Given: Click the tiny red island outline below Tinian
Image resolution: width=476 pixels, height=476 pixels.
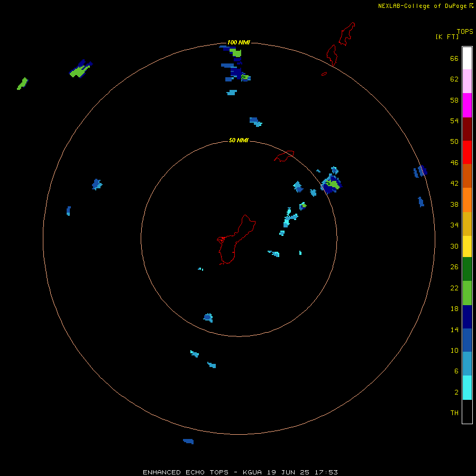Looking at the screenshot, I should pos(324,74).
